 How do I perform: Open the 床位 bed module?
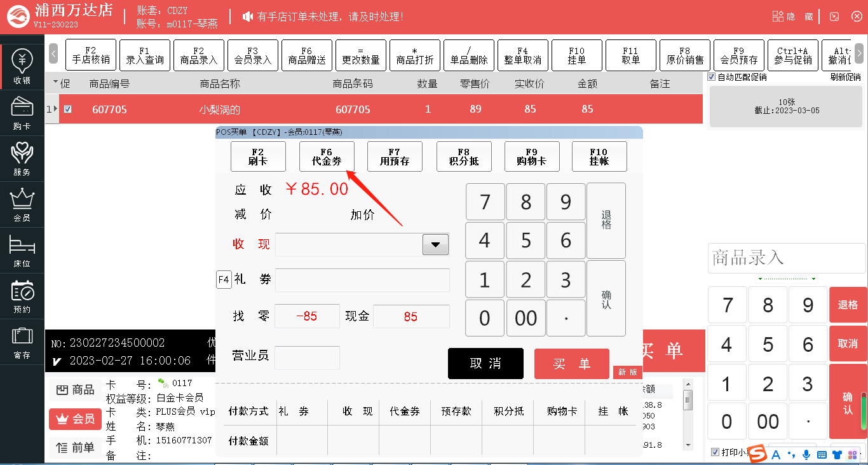pyautogui.click(x=22, y=251)
